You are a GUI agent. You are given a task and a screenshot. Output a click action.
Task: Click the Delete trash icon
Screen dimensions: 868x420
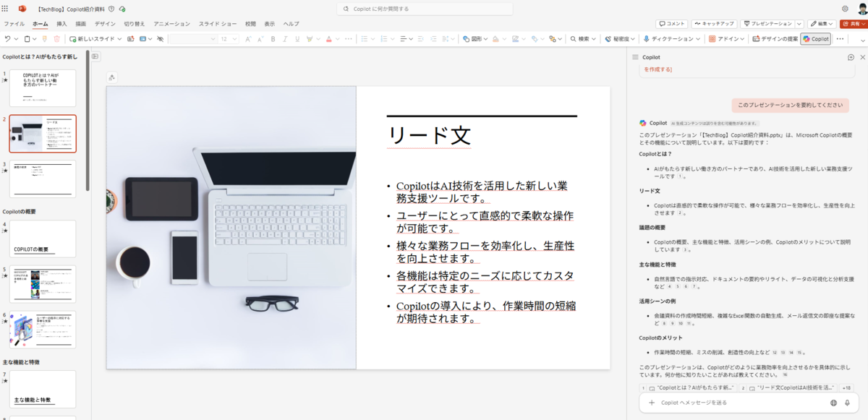click(x=56, y=39)
